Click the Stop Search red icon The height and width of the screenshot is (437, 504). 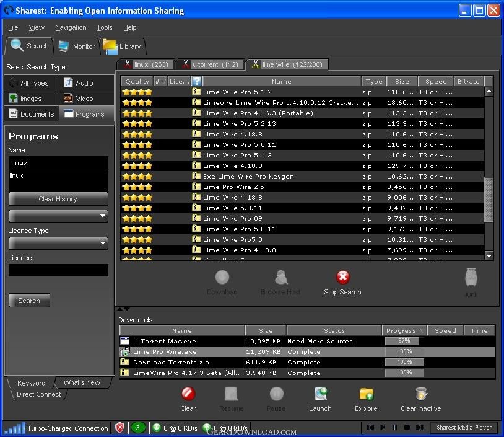tap(342, 276)
